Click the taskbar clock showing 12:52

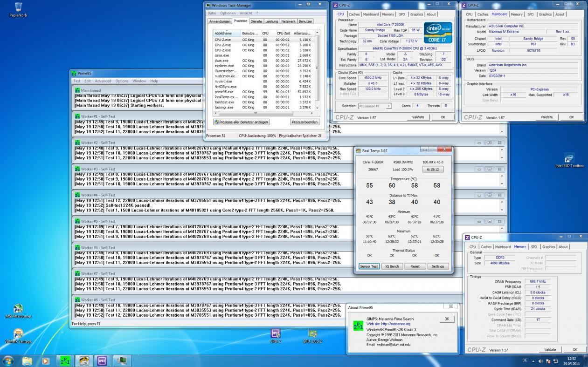click(571, 361)
